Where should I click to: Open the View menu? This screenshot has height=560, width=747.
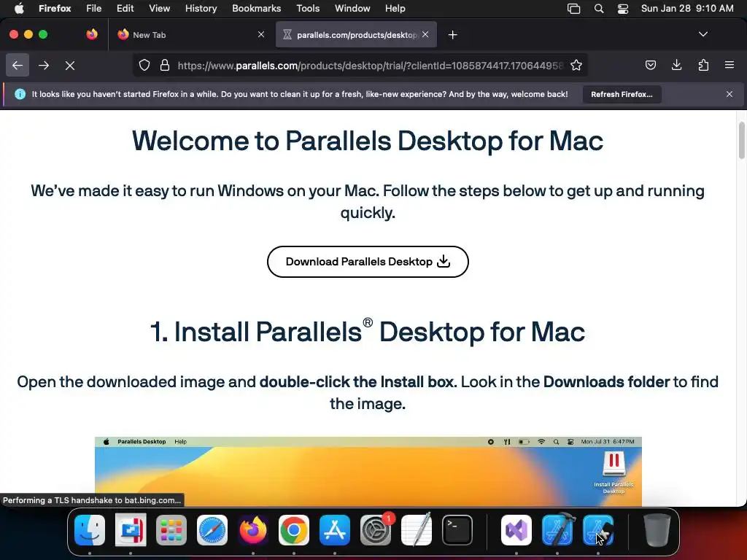pyautogui.click(x=159, y=8)
